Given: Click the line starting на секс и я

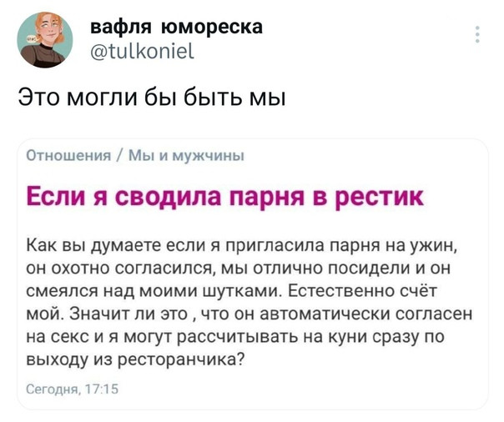Looking at the screenshot, I should 235,337.
